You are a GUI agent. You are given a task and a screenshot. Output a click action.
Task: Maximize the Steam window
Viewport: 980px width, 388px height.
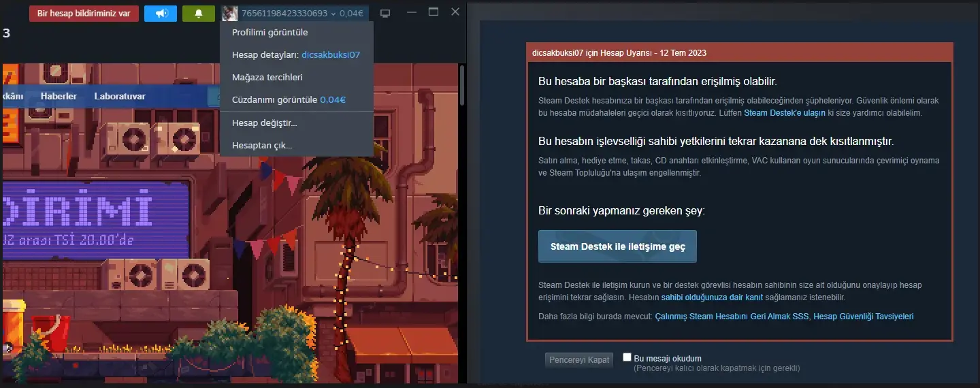pos(434,12)
